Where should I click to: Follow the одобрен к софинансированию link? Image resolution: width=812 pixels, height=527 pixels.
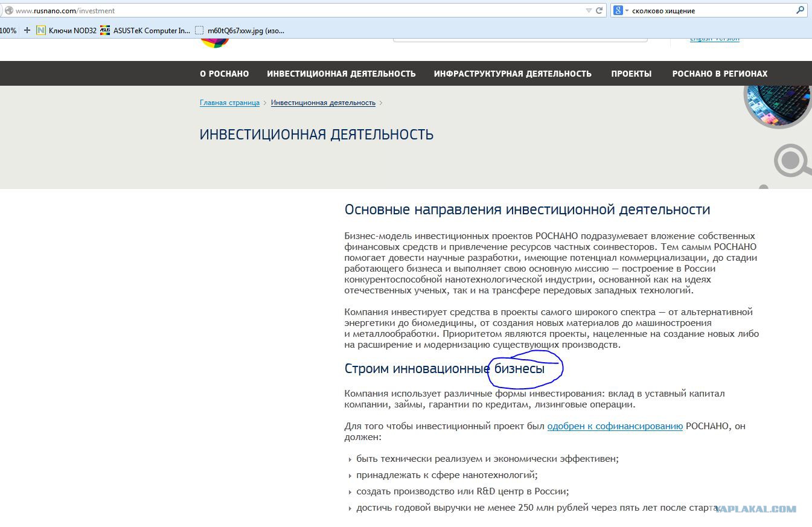point(615,426)
